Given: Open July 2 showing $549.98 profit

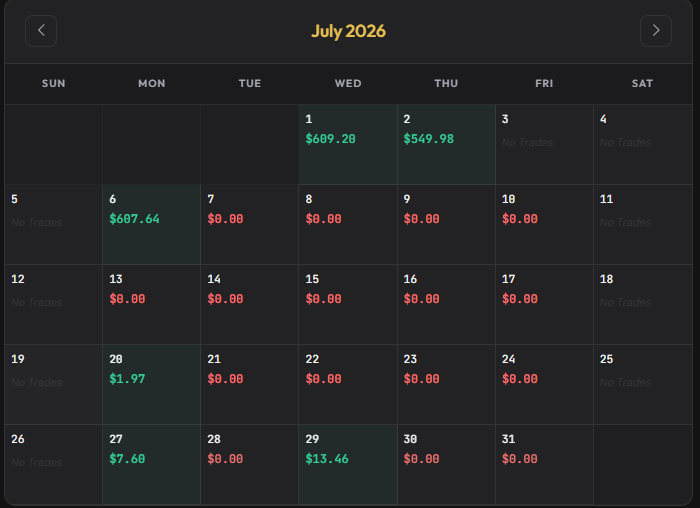Looking at the screenshot, I should tap(446, 145).
